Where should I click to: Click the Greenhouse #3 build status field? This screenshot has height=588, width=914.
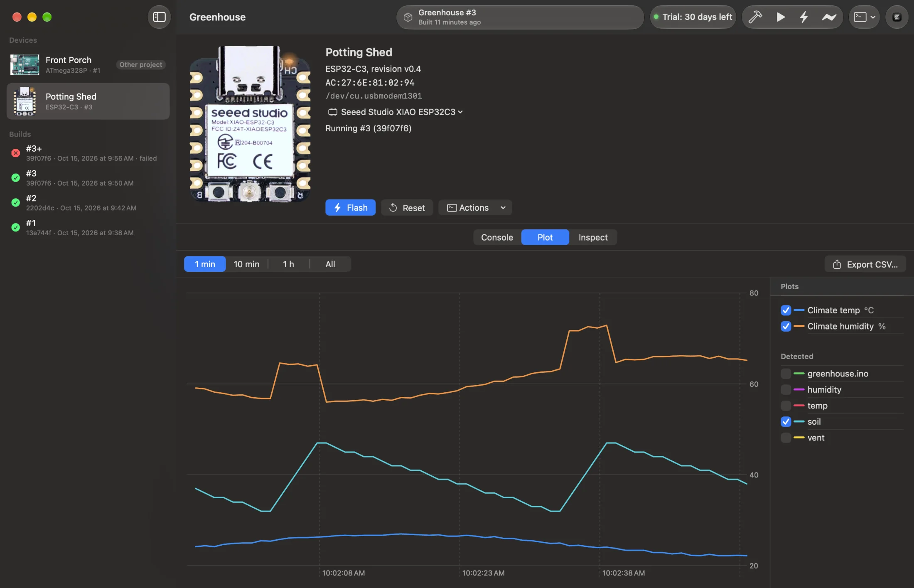click(520, 17)
